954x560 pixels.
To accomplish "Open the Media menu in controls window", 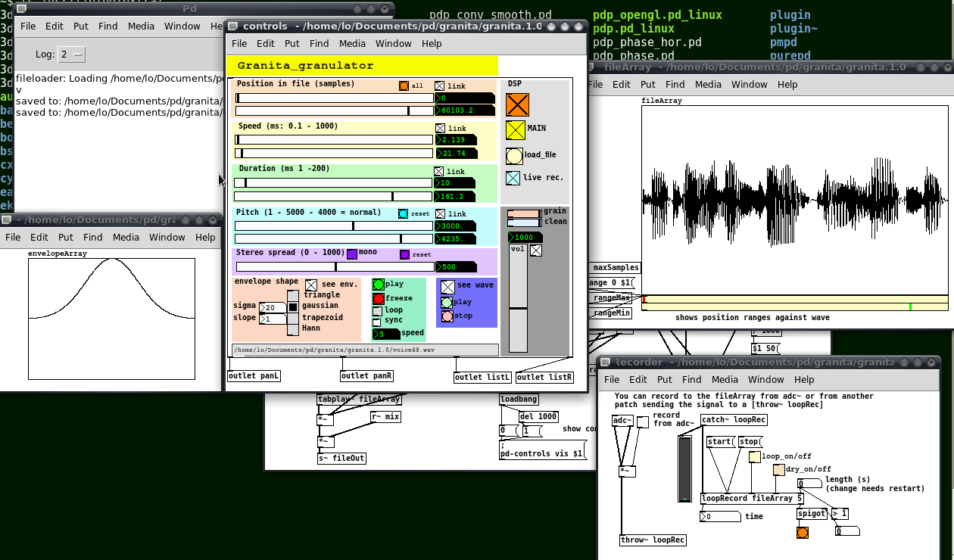I will pos(352,44).
